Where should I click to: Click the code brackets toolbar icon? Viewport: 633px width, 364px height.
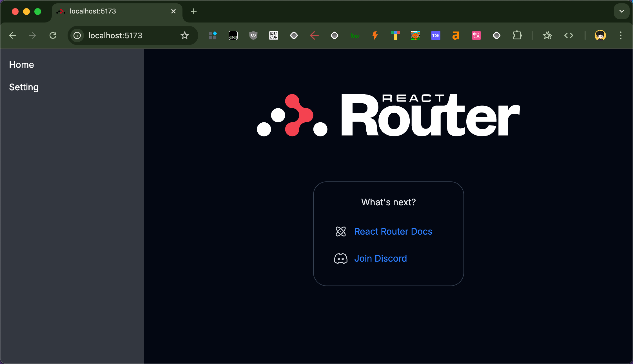(x=569, y=35)
